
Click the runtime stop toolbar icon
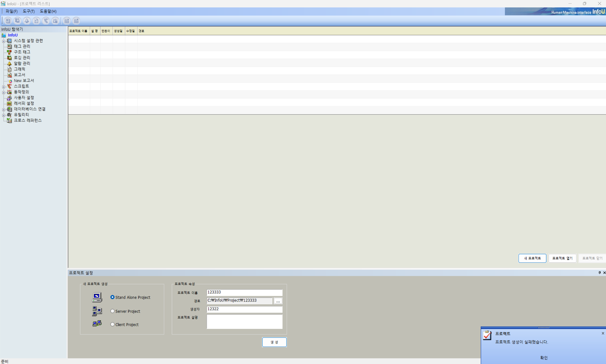point(76,21)
